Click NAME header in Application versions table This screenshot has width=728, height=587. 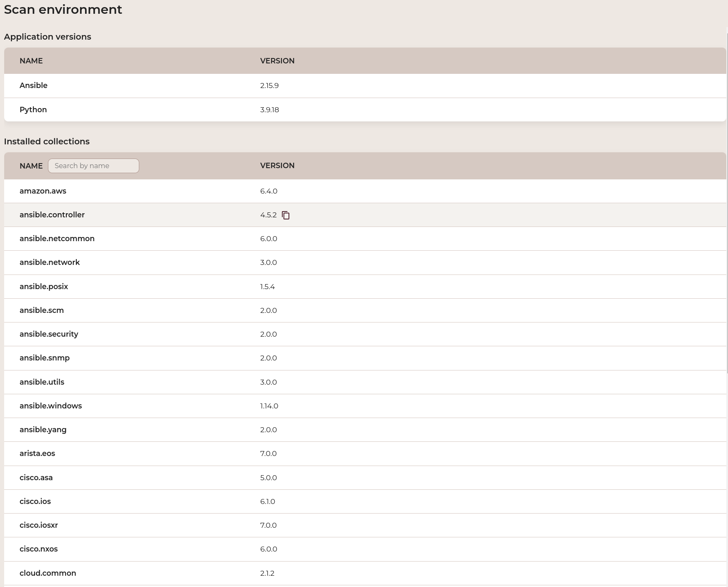coord(31,61)
